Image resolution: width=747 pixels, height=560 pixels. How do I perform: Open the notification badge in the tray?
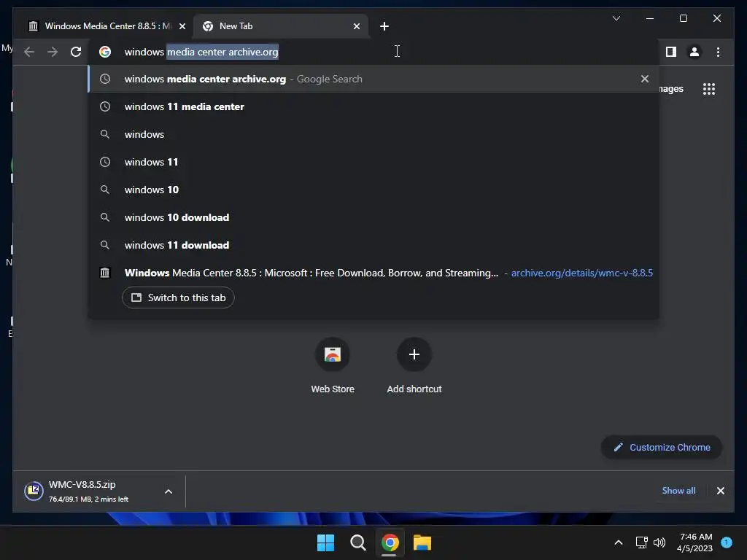click(x=727, y=542)
